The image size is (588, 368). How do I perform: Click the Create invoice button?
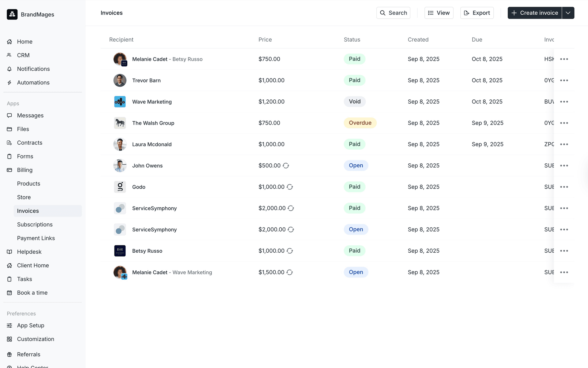click(535, 13)
